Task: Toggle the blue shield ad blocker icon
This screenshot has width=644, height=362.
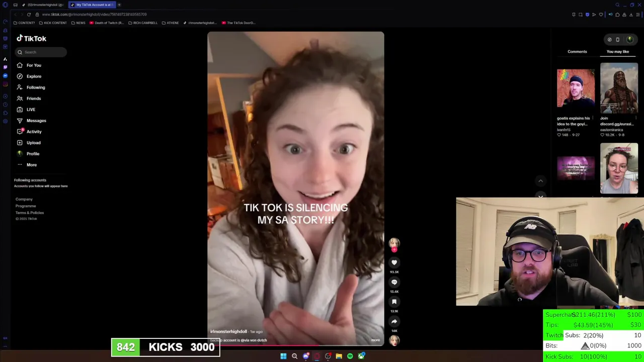Action: click(587, 15)
